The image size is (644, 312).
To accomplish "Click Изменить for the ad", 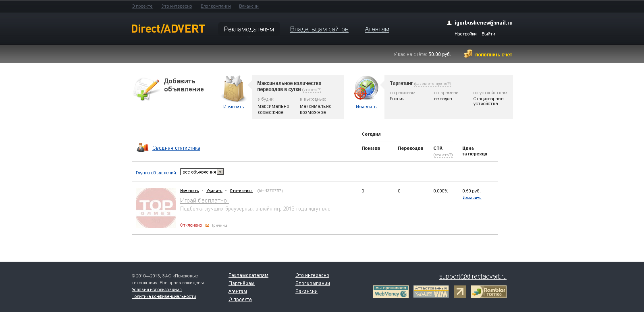I will pyautogui.click(x=189, y=191).
